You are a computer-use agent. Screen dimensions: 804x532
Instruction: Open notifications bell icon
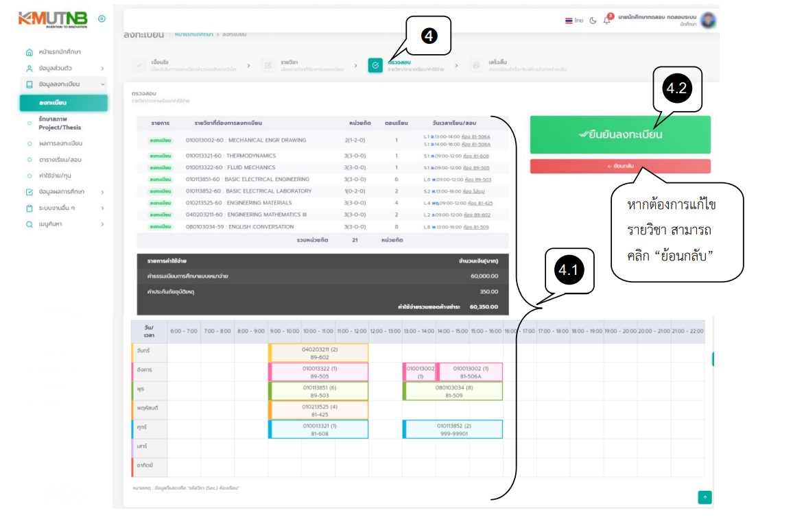tap(607, 20)
